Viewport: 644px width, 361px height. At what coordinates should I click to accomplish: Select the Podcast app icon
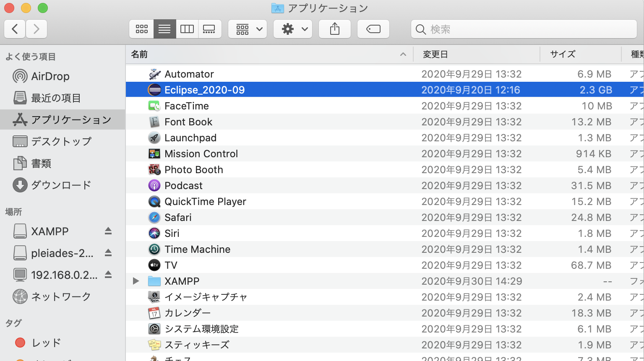[154, 185]
